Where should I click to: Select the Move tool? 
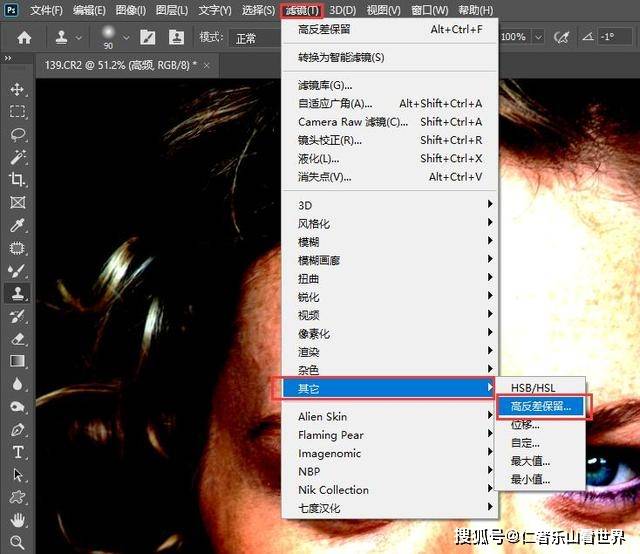click(x=17, y=89)
